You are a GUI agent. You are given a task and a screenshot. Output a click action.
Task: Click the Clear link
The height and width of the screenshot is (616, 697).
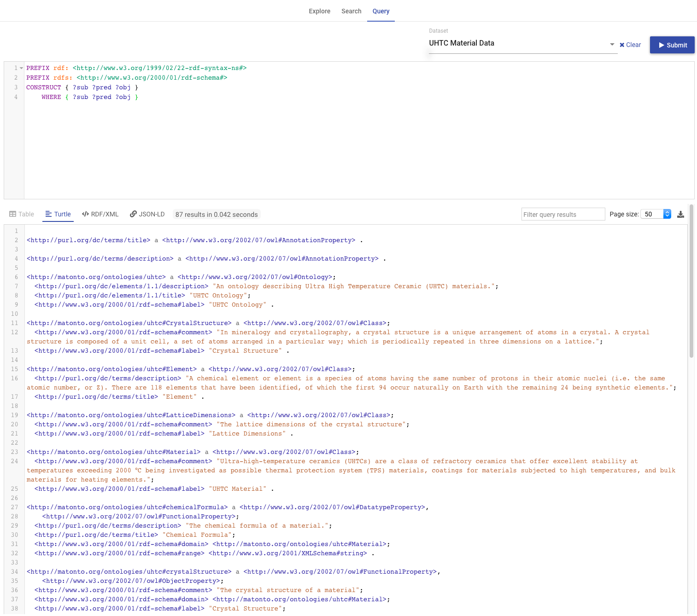(633, 45)
